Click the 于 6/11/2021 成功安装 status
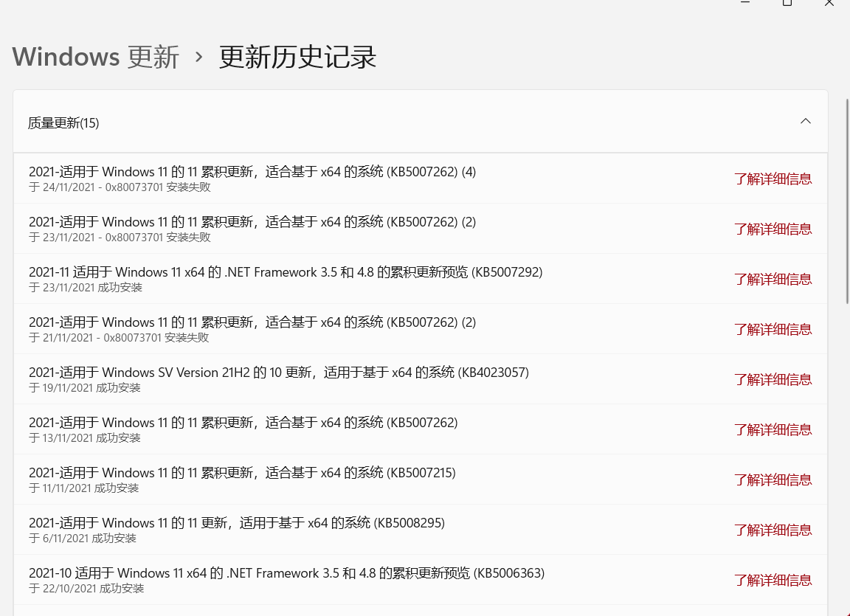Screen dimensions: 850x616 [83, 539]
